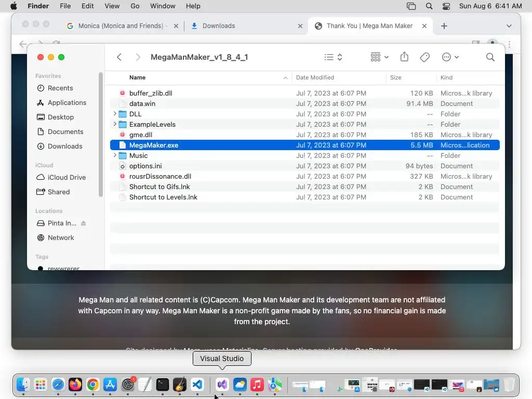Open TextEdit from the Dock
The image size is (532, 399).
(145, 384)
